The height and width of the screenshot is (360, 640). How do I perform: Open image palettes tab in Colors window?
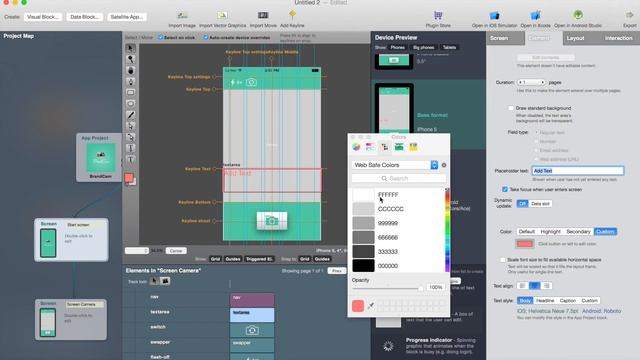399,147
